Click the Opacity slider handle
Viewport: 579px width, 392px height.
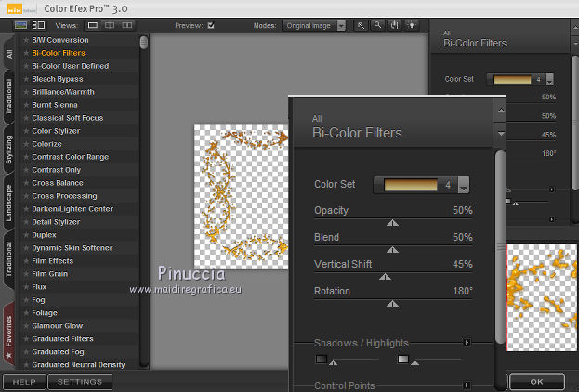[x=392, y=223]
